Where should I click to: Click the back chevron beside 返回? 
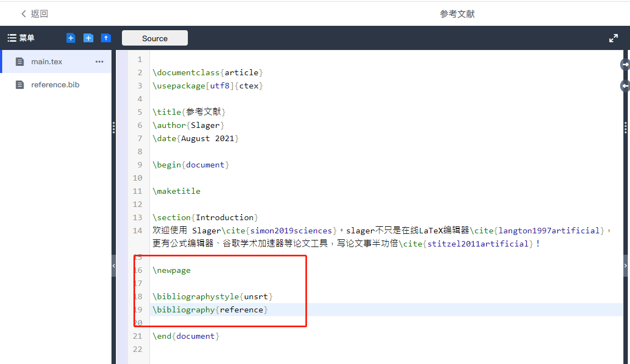[x=23, y=13]
